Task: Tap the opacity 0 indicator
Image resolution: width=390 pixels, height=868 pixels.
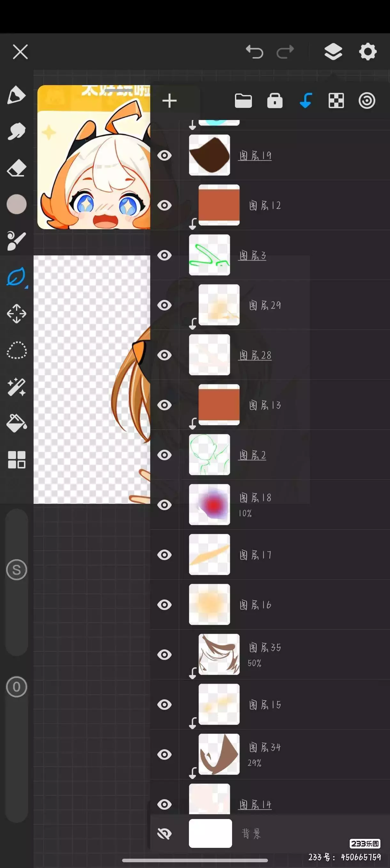Action: coord(17,687)
